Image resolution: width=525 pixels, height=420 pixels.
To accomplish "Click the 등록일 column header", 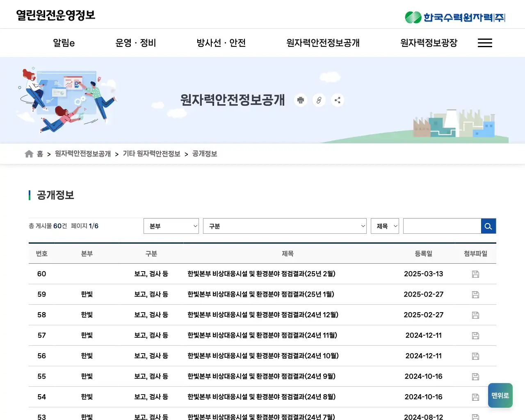I will 424,253.
